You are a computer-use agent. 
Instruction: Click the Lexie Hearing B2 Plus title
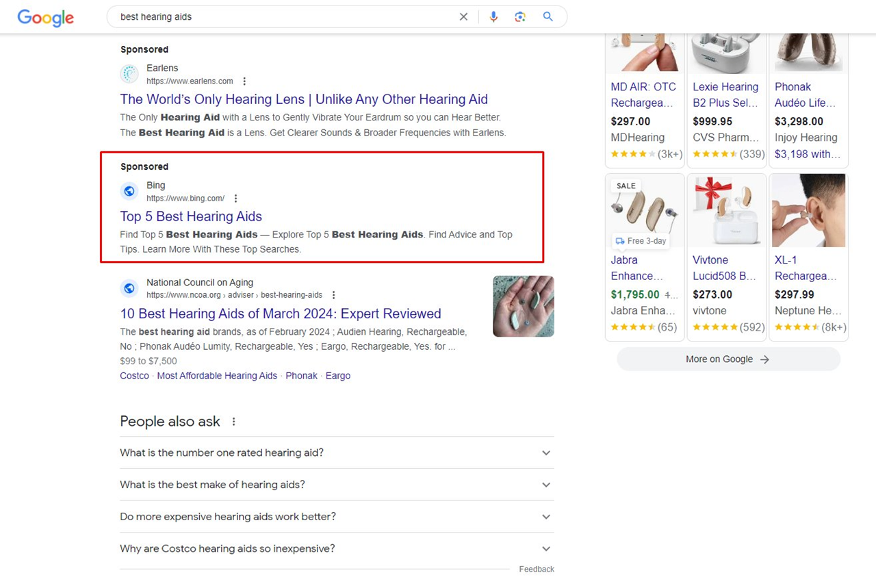point(725,95)
